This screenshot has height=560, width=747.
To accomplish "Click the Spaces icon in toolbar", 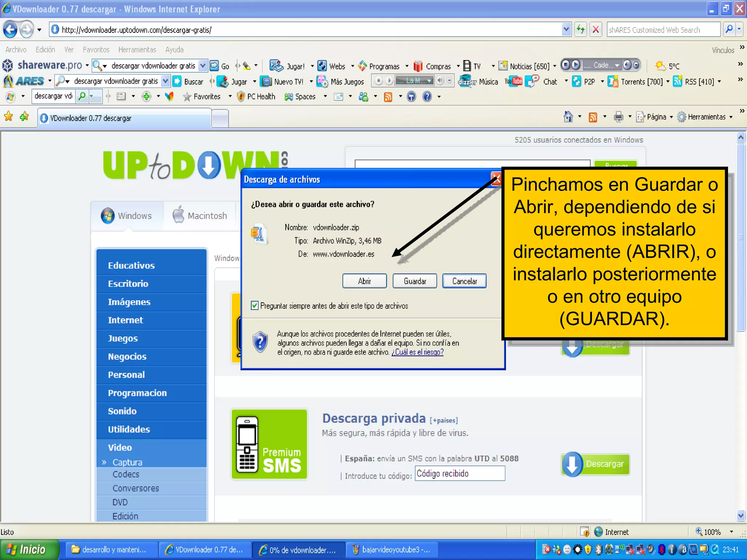I will click(289, 97).
